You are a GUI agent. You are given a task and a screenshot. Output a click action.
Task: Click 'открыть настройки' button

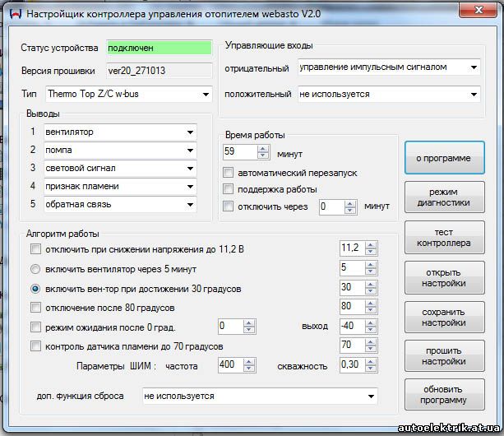(x=445, y=278)
